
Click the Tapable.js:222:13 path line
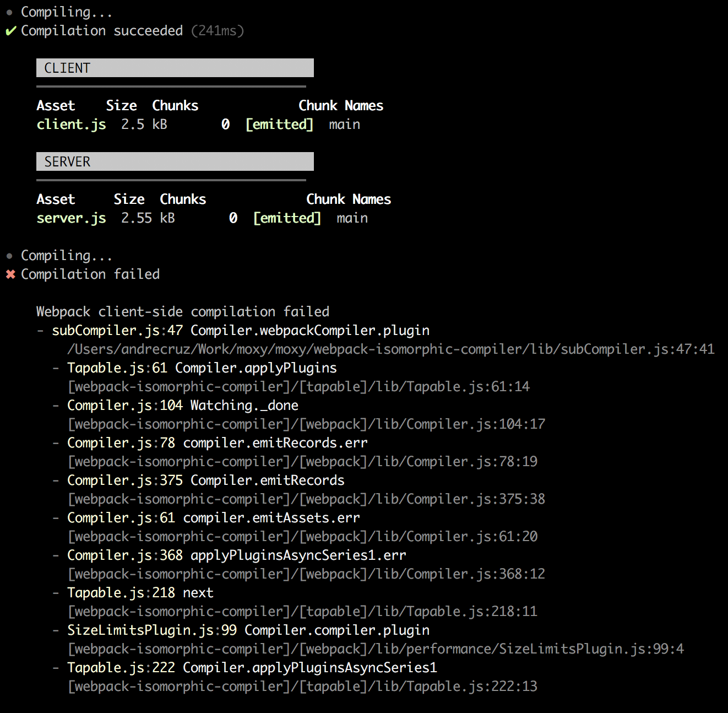click(x=302, y=687)
